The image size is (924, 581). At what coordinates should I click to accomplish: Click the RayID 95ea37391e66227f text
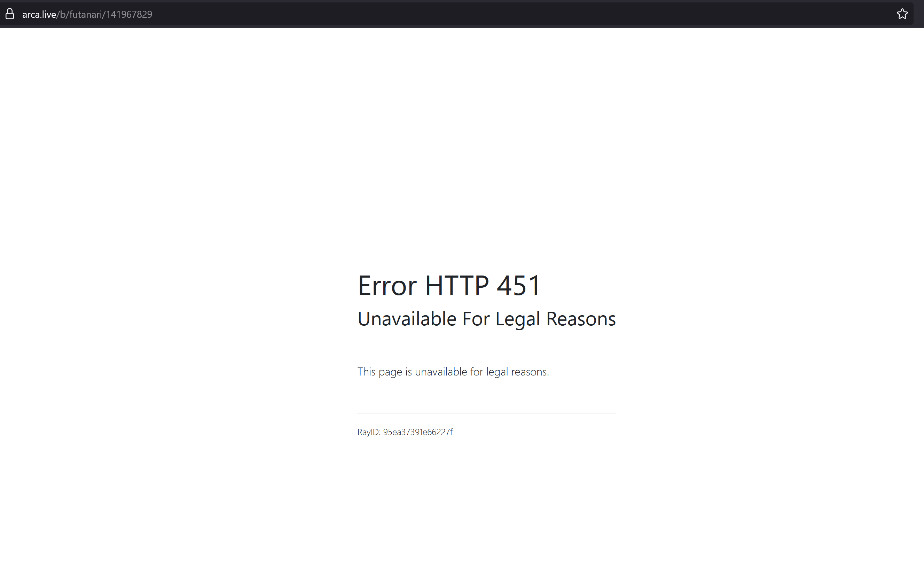(405, 432)
